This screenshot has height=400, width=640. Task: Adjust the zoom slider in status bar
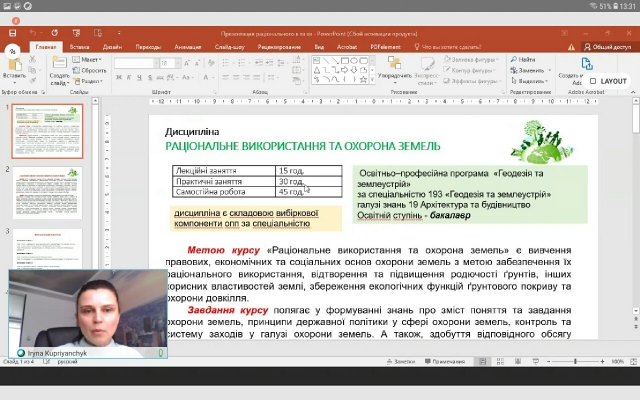tap(578, 361)
